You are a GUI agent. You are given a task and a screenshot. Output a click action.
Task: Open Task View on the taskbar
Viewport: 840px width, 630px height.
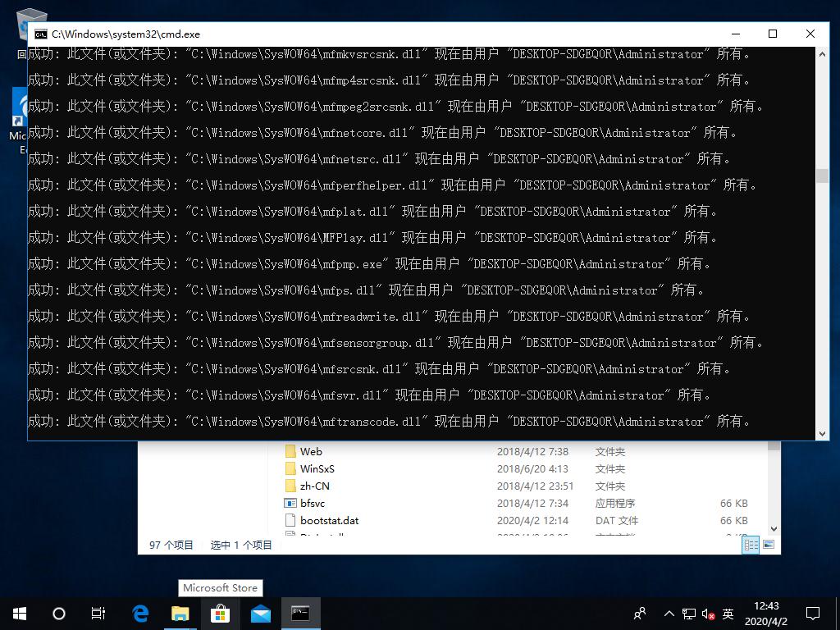[x=98, y=613]
